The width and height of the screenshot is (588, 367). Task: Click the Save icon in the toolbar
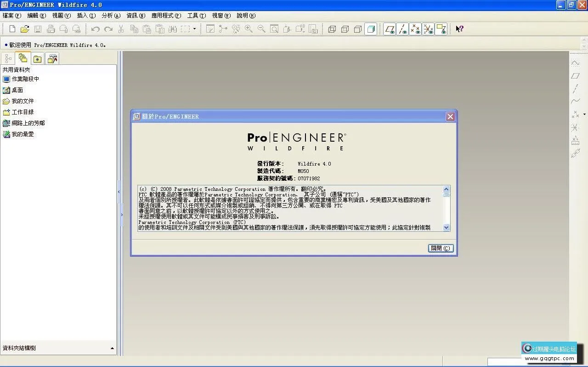click(x=38, y=29)
